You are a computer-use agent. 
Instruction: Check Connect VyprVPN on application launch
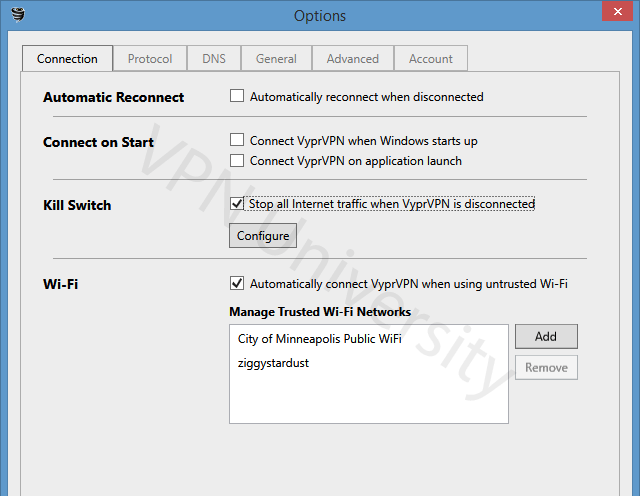(237, 160)
